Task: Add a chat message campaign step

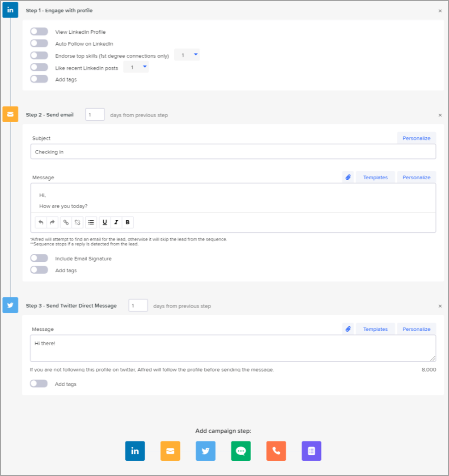Action: click(x=241, y=451)
